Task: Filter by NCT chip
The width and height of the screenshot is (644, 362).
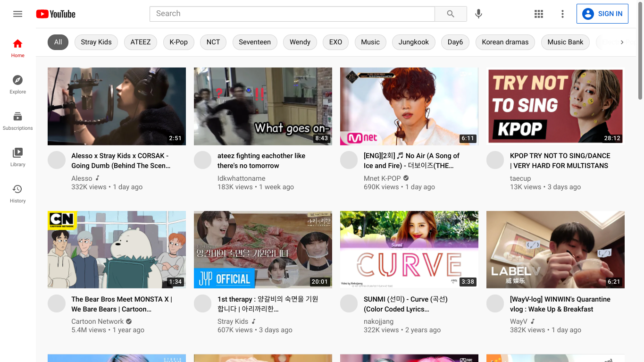Action: click(213, 42)
